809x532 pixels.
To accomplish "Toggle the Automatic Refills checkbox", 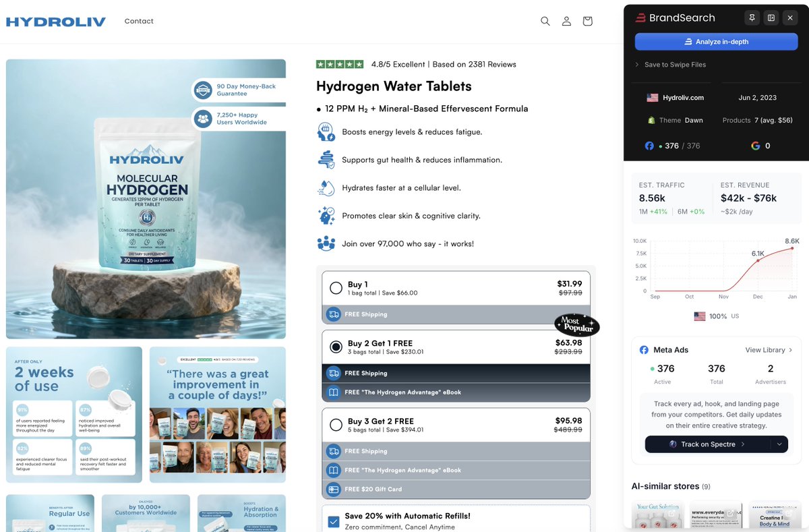I will point(333,521).
